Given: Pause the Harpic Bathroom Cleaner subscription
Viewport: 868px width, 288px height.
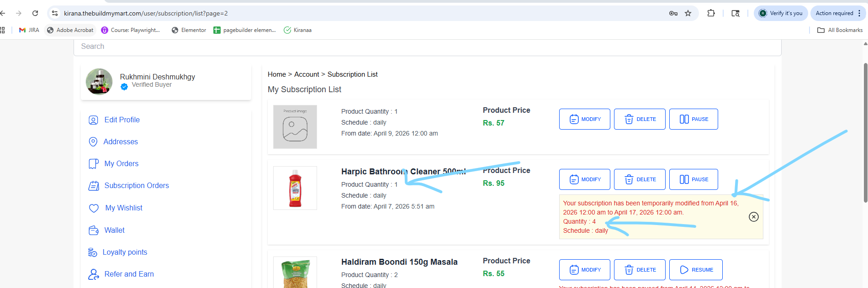Looking at the screenshot, I should (x=693, y=179).
